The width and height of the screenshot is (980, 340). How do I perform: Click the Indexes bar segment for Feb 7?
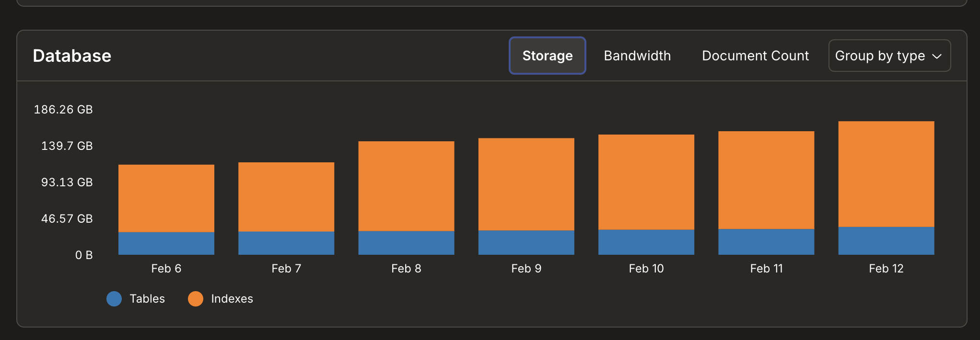pos(286,197)
